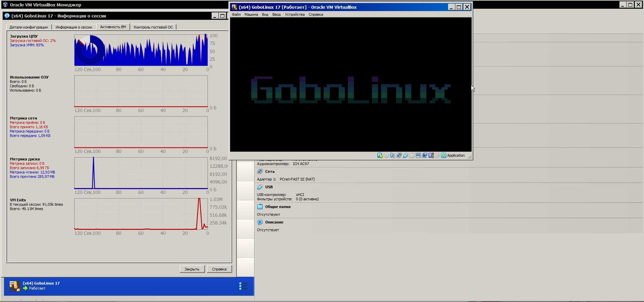This screenshot has width=644, height=302.
Task: Click inside the GoboLinux guest display
Action: (x=351, y=85)
